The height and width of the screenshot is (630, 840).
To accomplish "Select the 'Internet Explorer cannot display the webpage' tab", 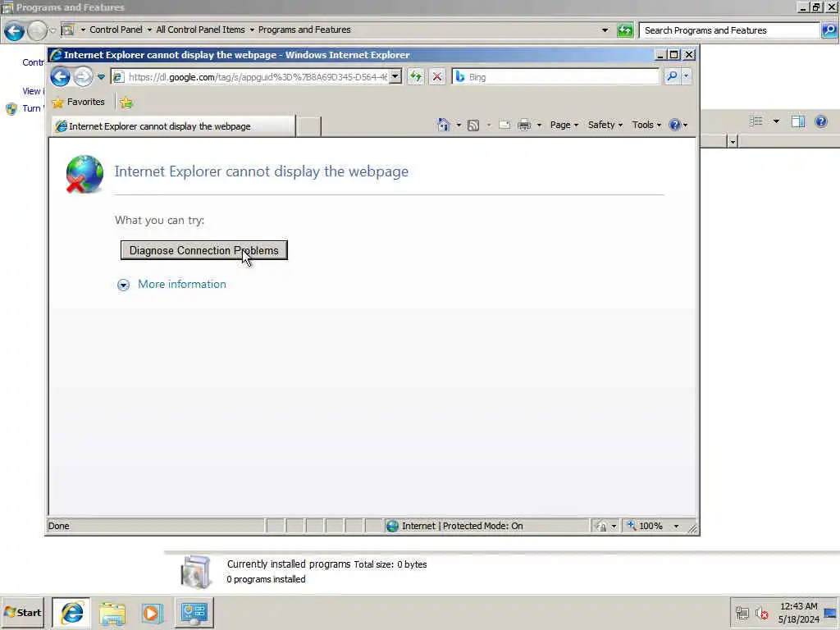I will 173,126.
